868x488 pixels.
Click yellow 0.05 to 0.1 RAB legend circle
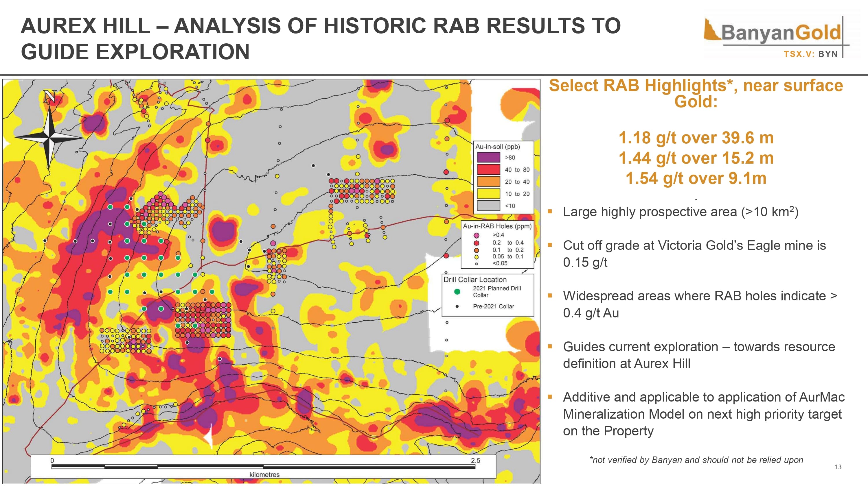pos(477,257)
